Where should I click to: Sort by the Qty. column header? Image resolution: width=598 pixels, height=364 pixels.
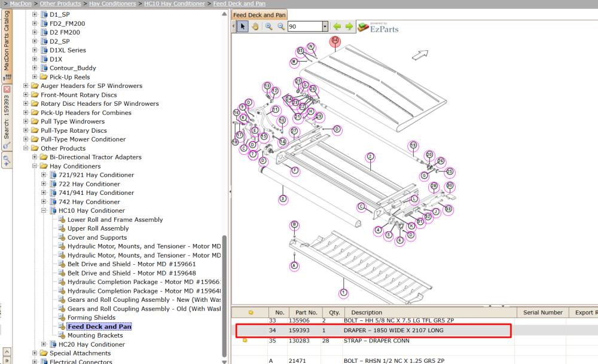point(334,313)
